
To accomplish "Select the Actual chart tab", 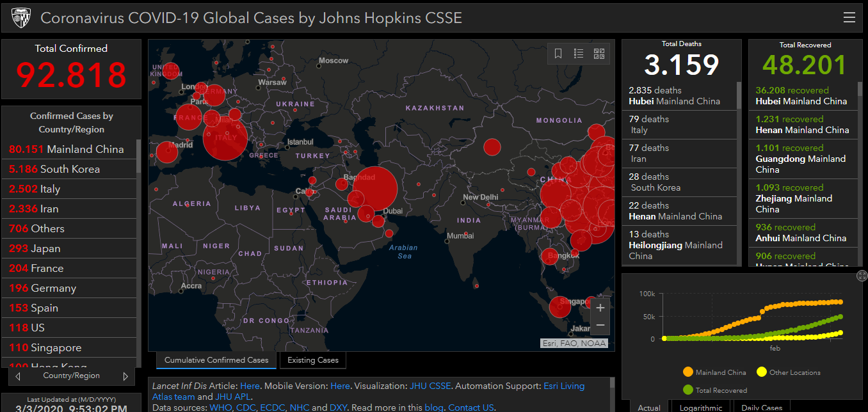I will click(x=649, y=408).
